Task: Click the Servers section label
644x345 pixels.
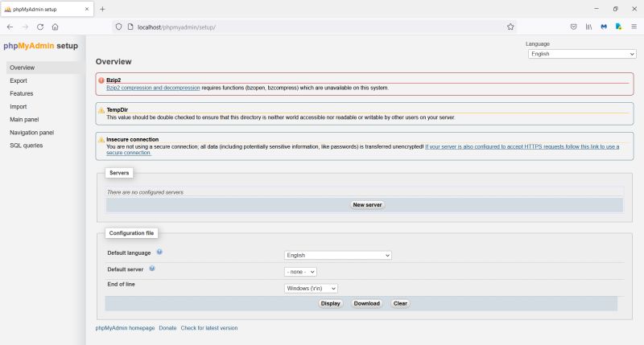Action: pyautogui.click(x=119, y=173)
